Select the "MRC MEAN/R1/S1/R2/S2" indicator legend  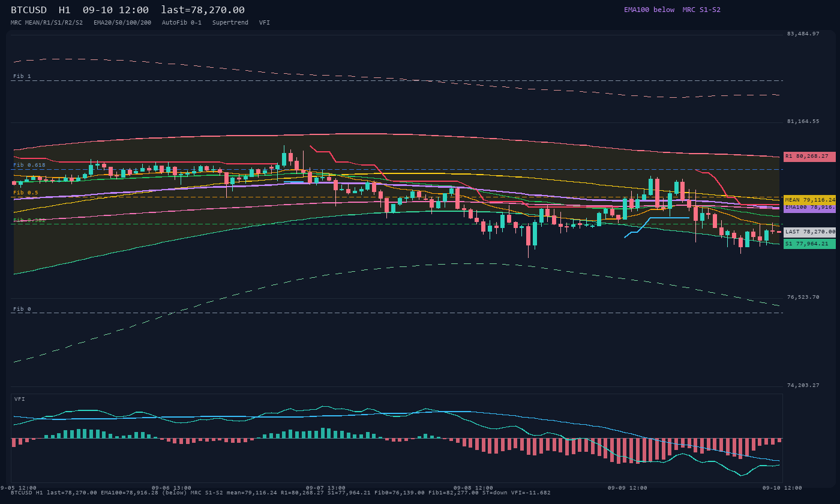point(47,23)
